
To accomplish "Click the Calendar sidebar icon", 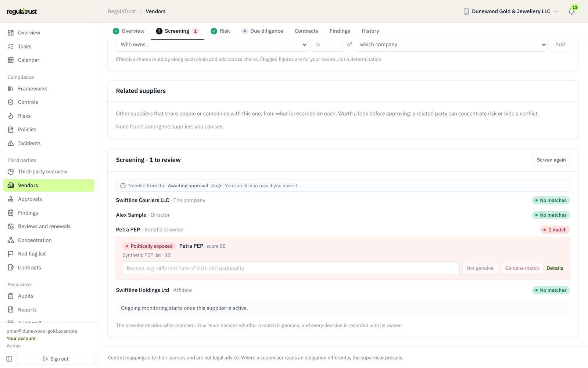I will click(x=11, y=60).
